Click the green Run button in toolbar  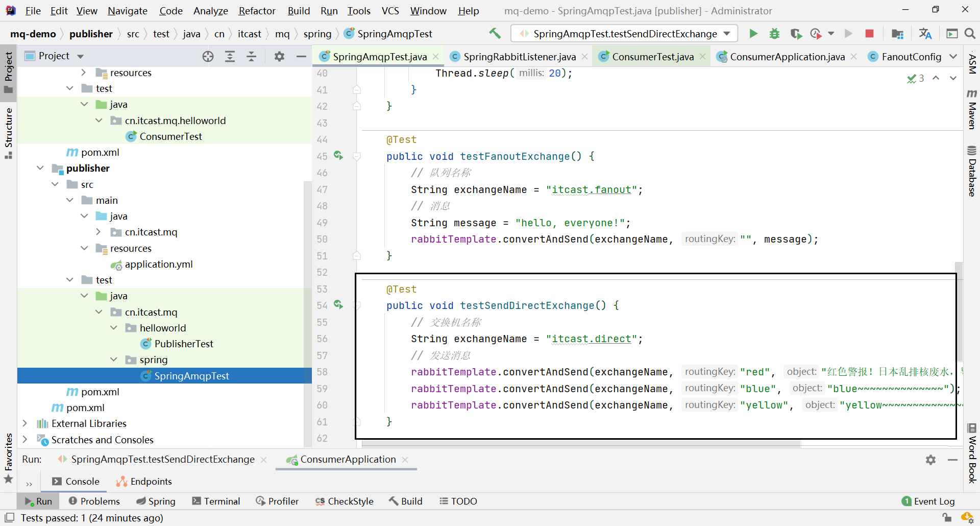coord(753,34)
